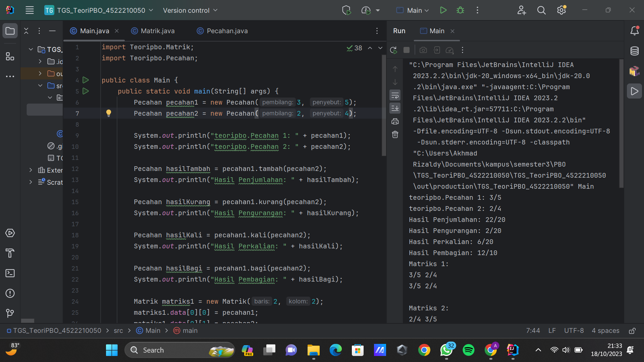Click the Stop process square icon
Viewport: 644px width, 362px height.
pyautogui.click(x=407, y=50)
